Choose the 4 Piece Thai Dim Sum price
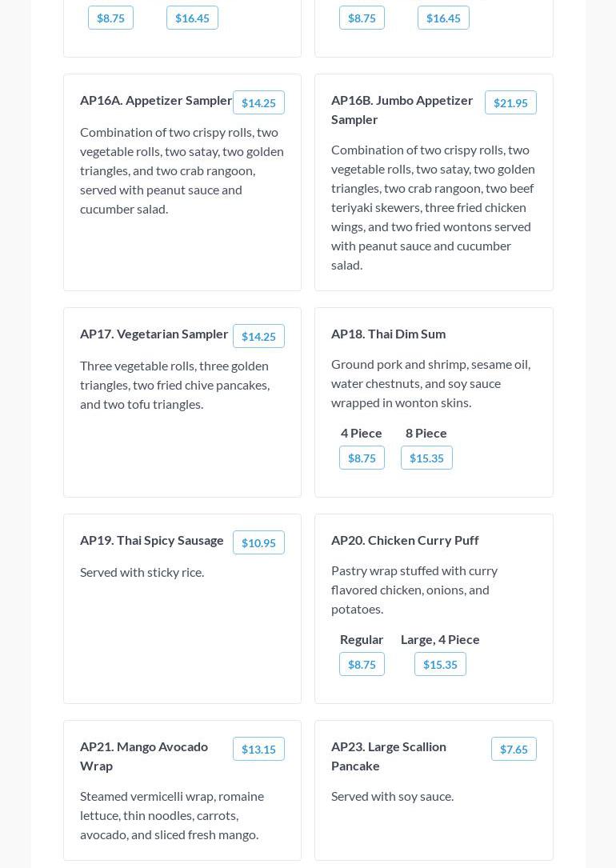 tap(362, 458)
